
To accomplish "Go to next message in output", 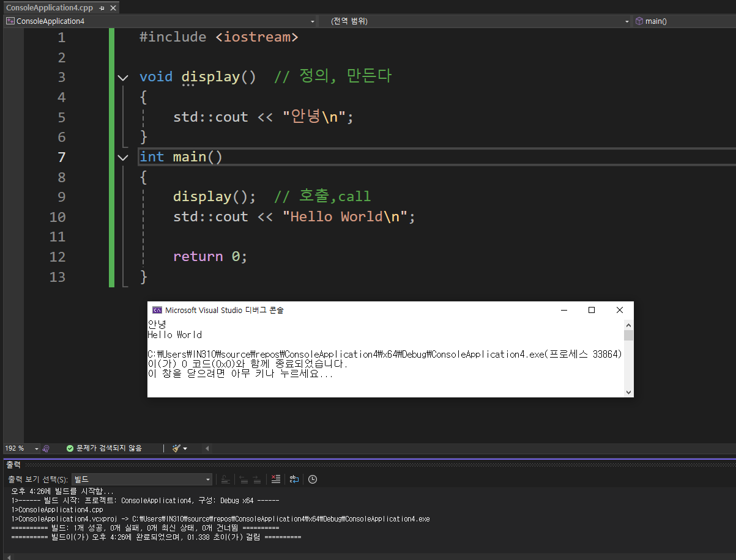I will [257, 479].
